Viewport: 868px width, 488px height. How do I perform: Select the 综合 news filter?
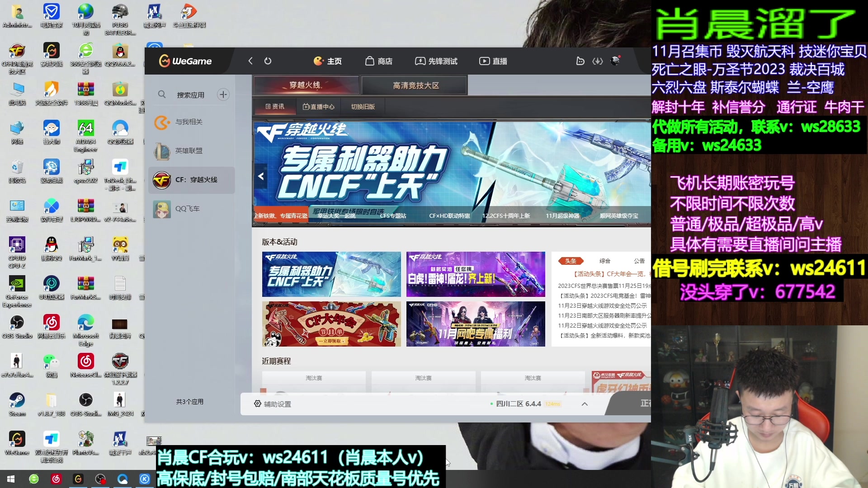click(604, 261)
